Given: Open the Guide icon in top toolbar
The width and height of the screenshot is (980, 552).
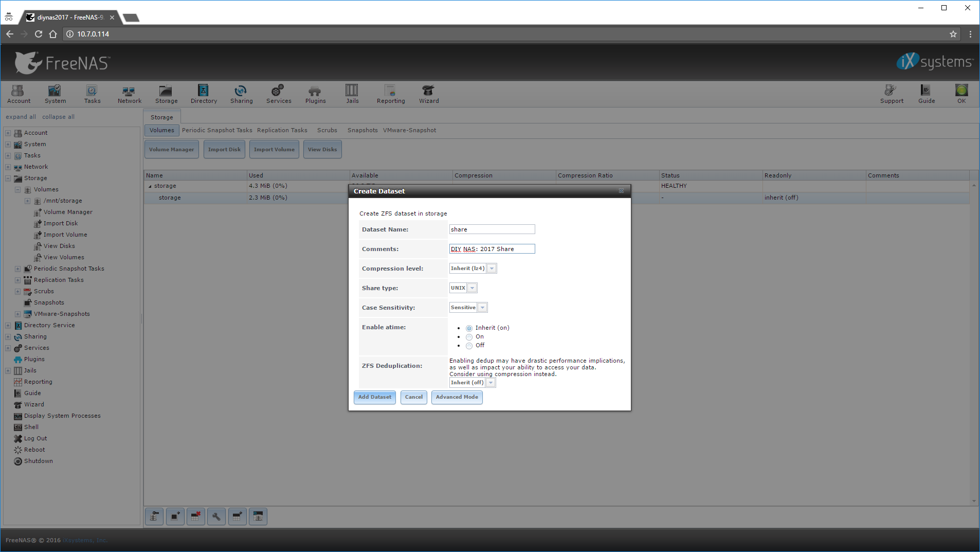Looking at the screenshot, I should (x=926, y=94).
